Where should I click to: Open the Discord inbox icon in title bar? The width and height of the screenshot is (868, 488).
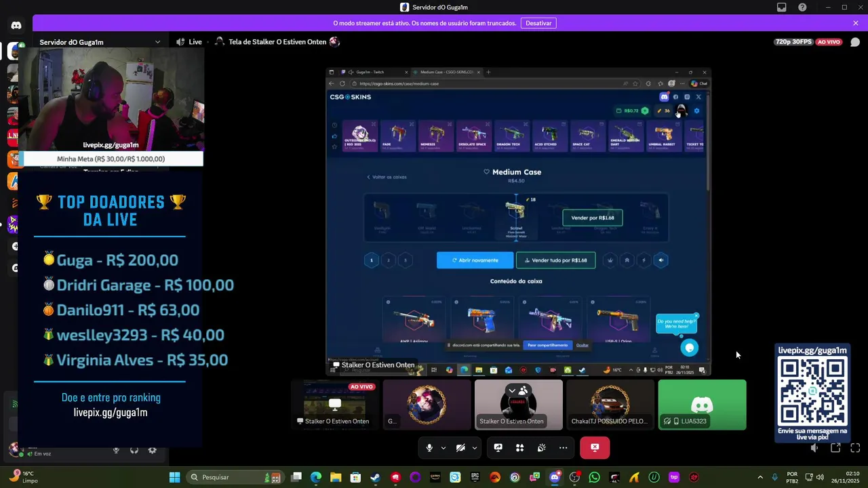coord(782,7)
